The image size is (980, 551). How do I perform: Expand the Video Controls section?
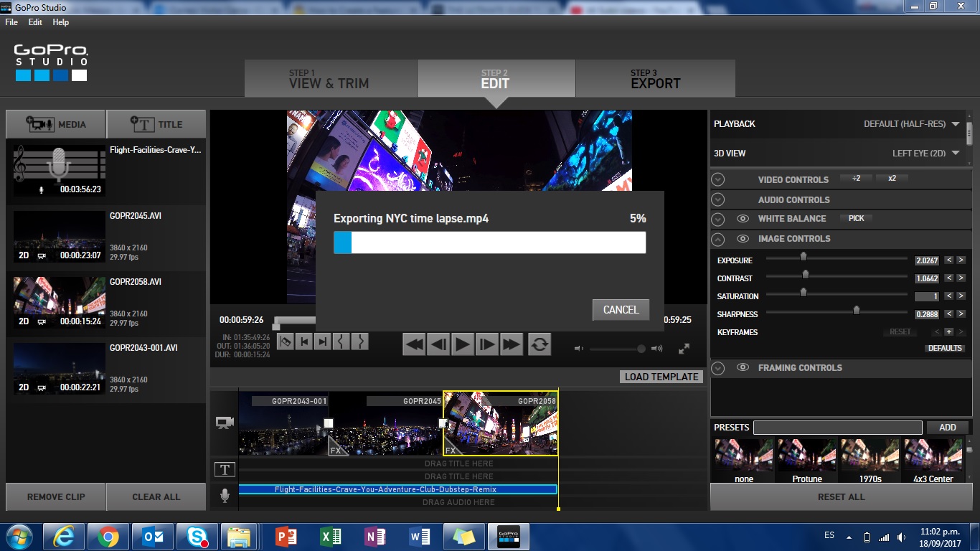pos(718,180)
